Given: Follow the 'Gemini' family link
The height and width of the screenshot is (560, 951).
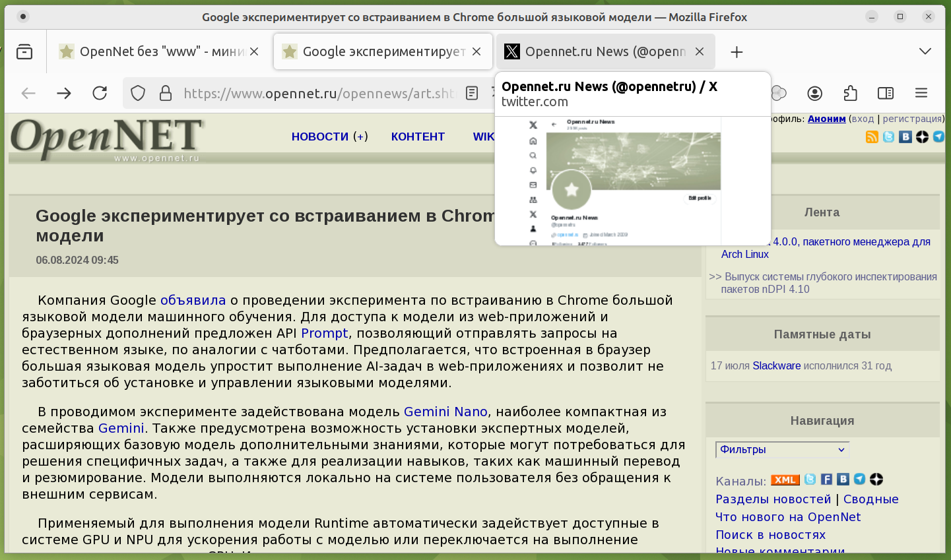Looking at the screenshot, I should pos(121,428).
